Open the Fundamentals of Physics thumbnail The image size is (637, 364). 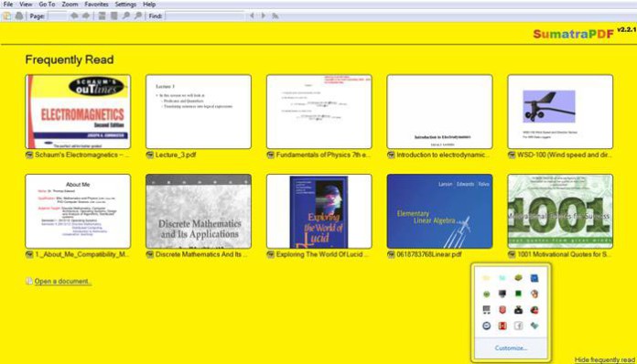tap(318, 112)
